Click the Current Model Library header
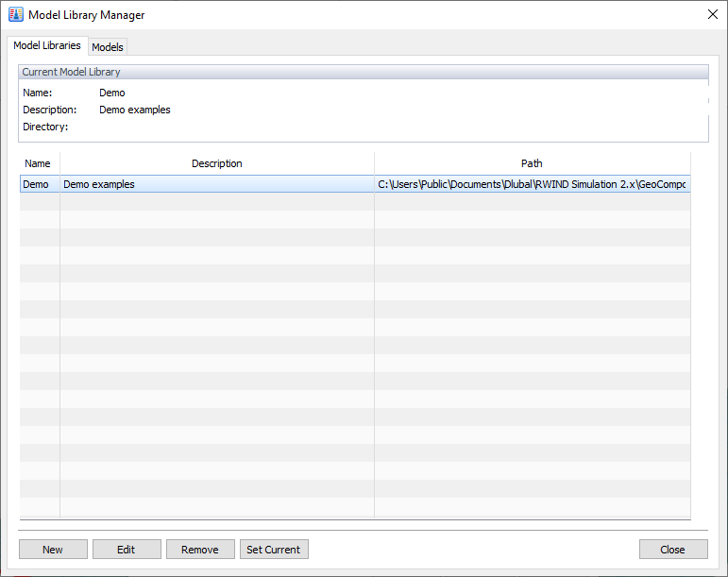The image size is (728, 577). tap(364, 72)
